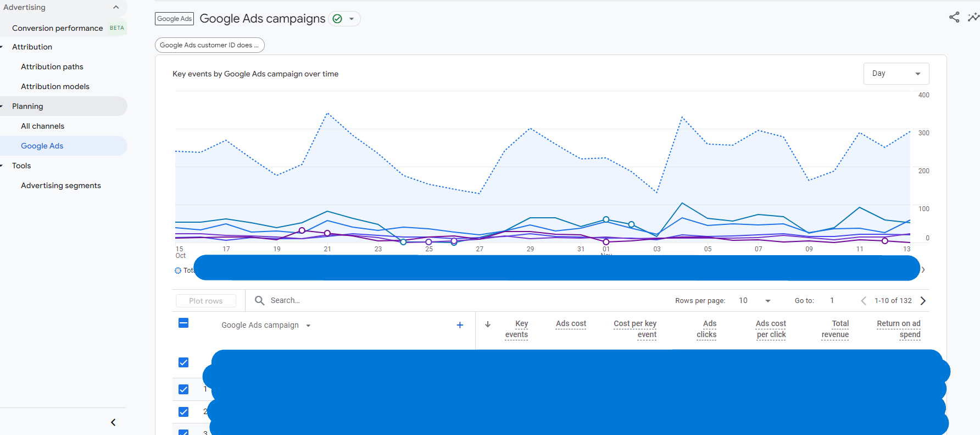Go to next page of table rows

coord(923,301)
